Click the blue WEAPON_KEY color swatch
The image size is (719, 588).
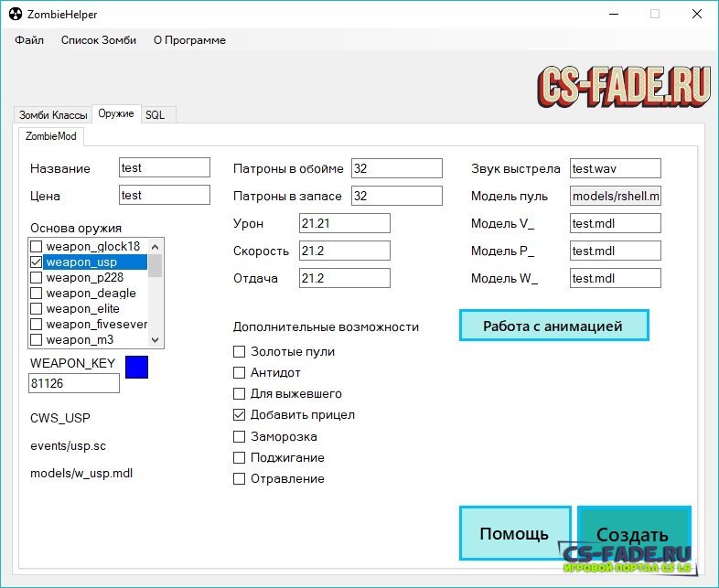point(136,367)
